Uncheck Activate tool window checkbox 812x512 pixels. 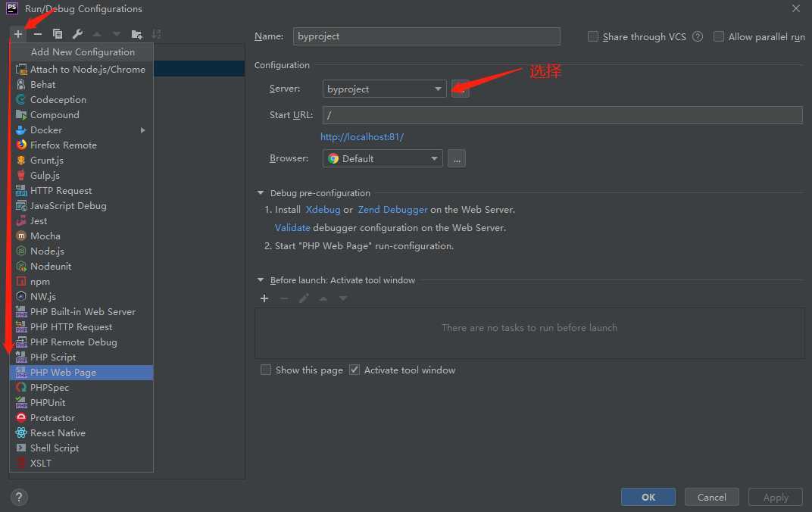(354, 370)
